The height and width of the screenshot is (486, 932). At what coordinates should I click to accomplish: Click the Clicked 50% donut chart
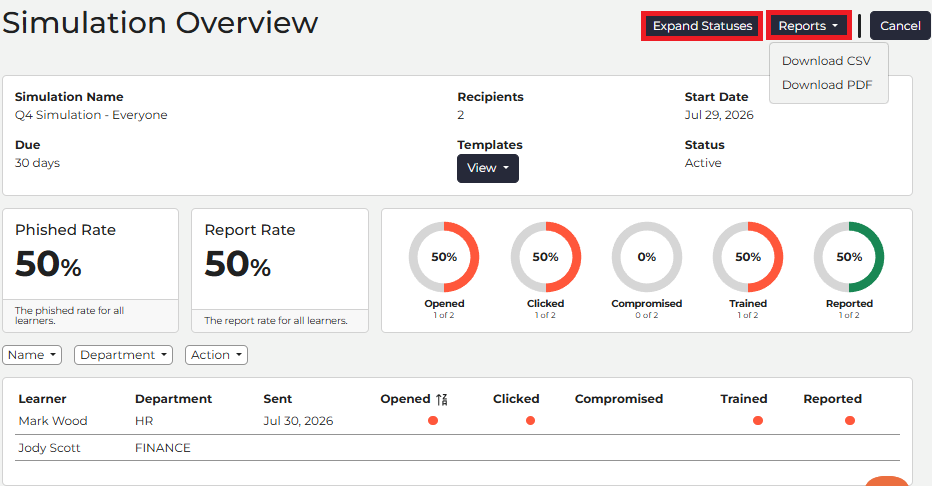point(545,257)
